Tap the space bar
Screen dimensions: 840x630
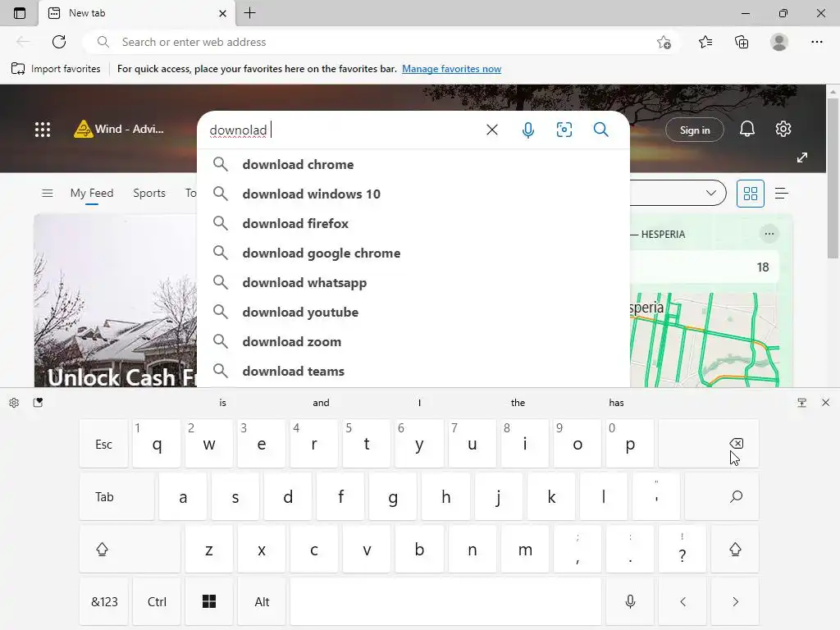click(445, 601)
